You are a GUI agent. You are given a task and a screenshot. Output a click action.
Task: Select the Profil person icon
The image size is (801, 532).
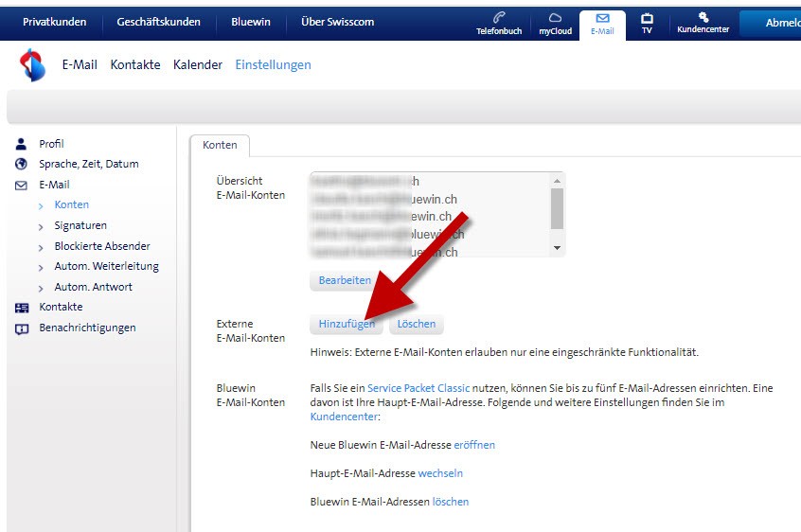tap(22, 144)
